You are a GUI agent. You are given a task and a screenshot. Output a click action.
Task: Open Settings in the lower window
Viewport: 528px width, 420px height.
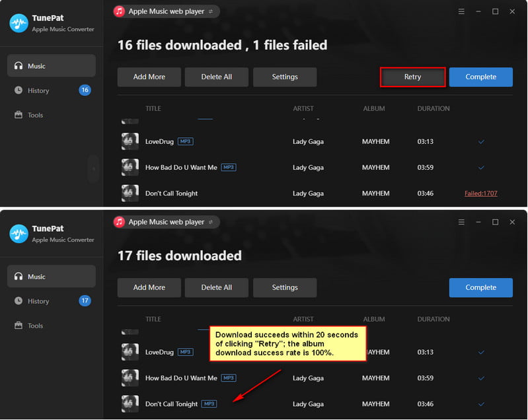point(285,288)
